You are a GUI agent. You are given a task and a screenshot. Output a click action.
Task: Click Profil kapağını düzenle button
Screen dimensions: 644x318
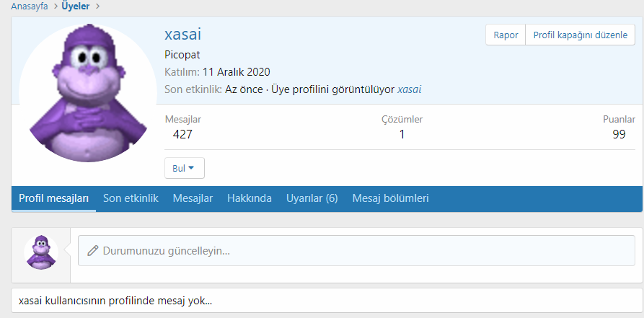580,35
